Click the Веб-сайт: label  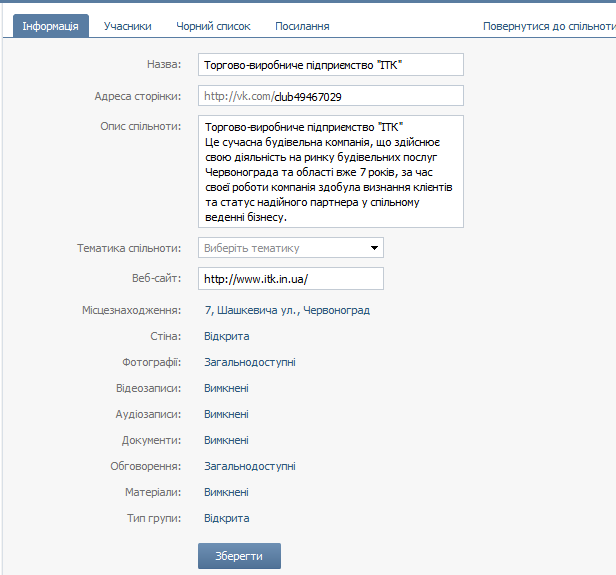156,278
